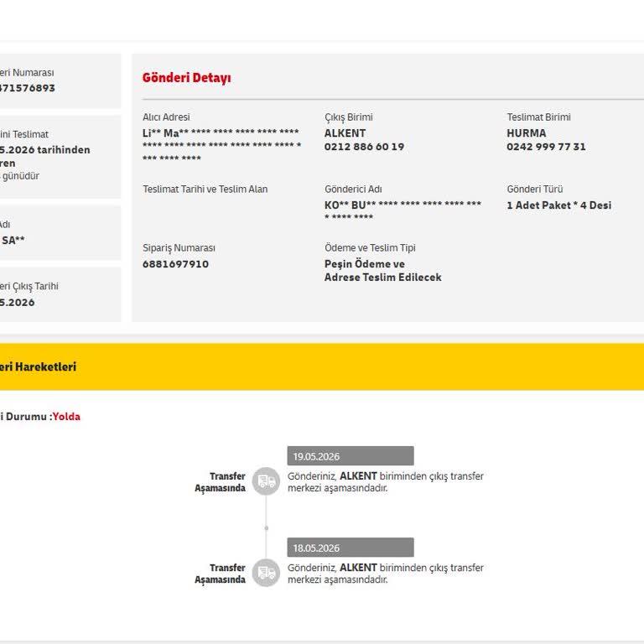The image size is (644, 644).
Task: Click 'Teslimat Tarihi ve Teslim Alan' label
Action: click(x=205, y=189)
